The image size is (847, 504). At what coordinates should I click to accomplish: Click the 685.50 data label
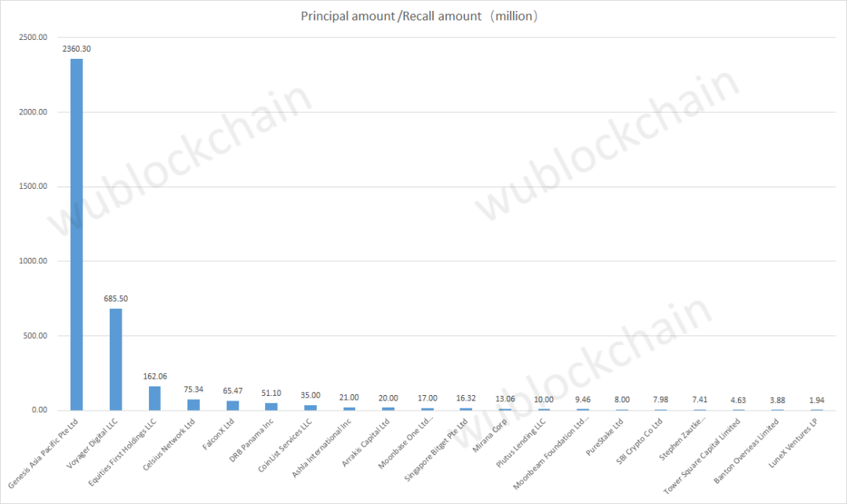tap(115, 299)
